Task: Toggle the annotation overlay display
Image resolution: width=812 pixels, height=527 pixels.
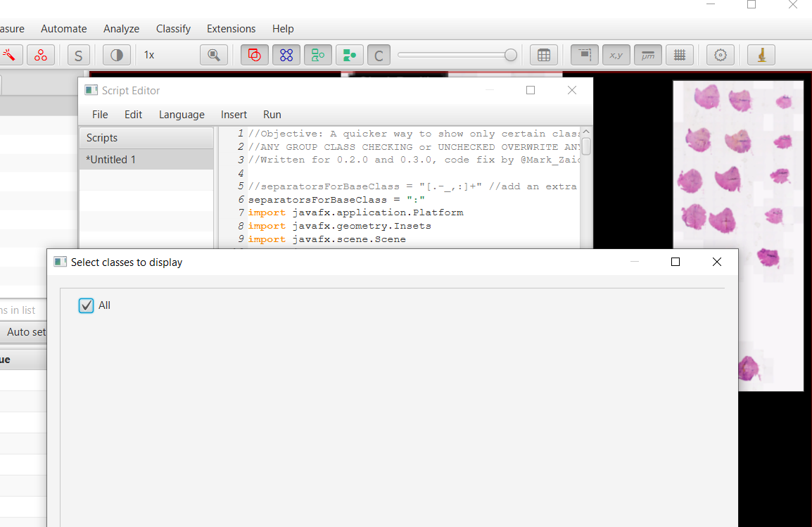Action: (254, 54)
